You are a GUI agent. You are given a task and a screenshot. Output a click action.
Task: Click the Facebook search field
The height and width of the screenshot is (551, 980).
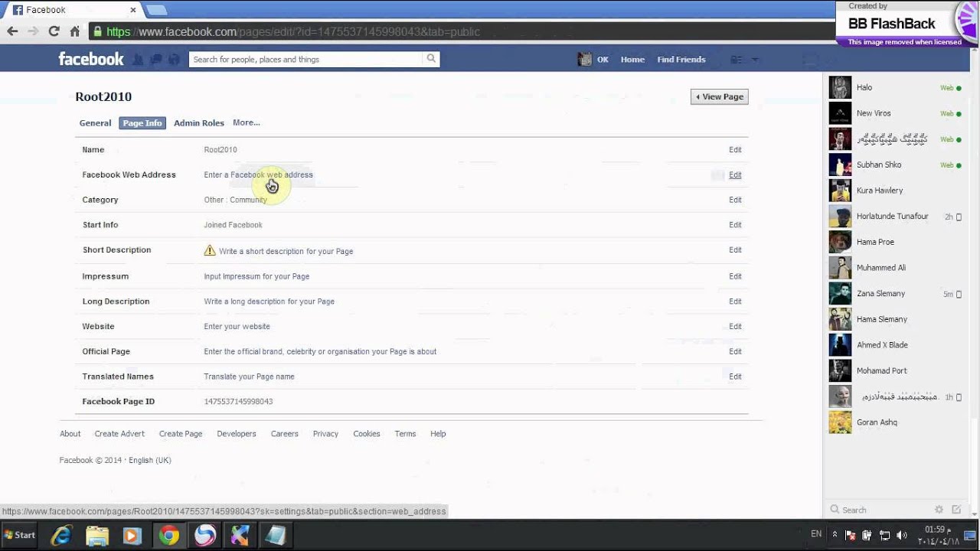point(305,59)
